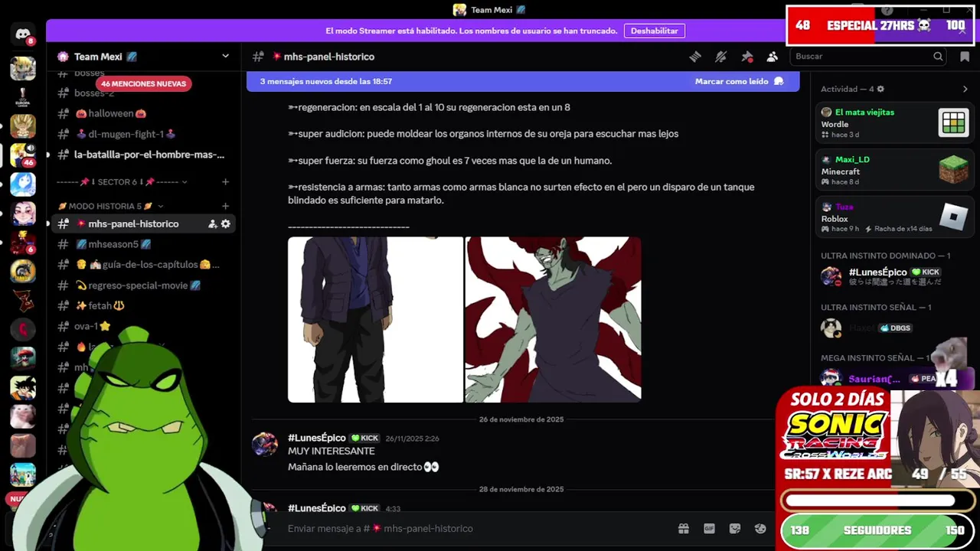Click the 'Mañana lo leeremos en directo' message
Viewport: 980px width, 551px height.
(364, 467)
